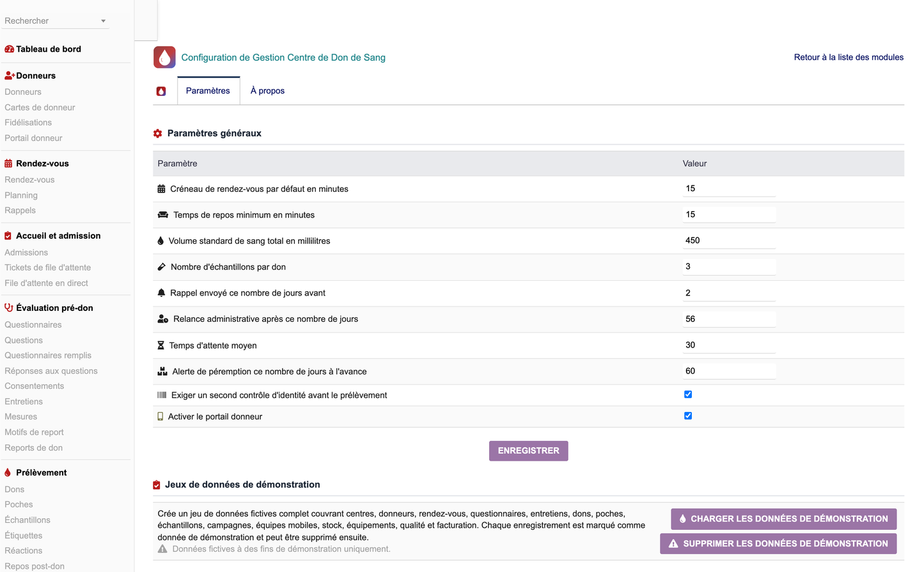
Task: Click the warning triangle beside Données fictives
Action: 162,549
